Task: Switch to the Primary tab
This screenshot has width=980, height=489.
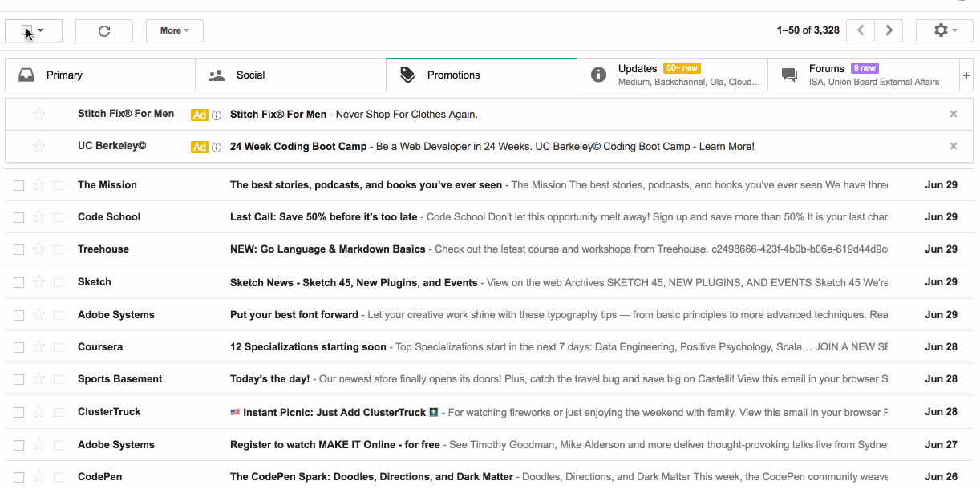Action: click(x=100, y=75)
